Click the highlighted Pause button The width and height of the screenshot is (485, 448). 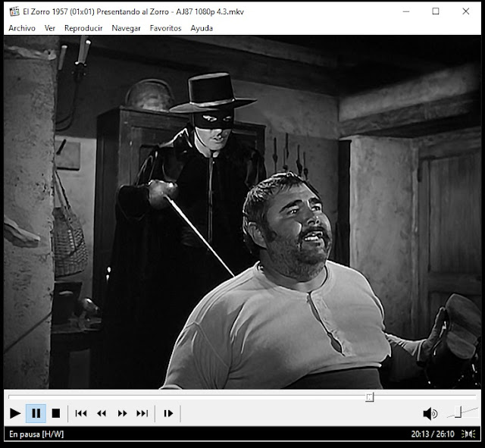tap(36, 413)
